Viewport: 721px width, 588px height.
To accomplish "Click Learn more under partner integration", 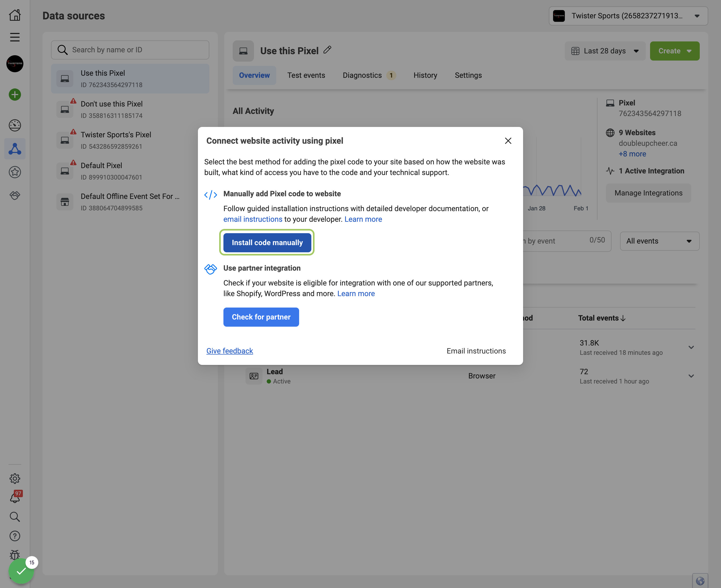I will (356, 293).
